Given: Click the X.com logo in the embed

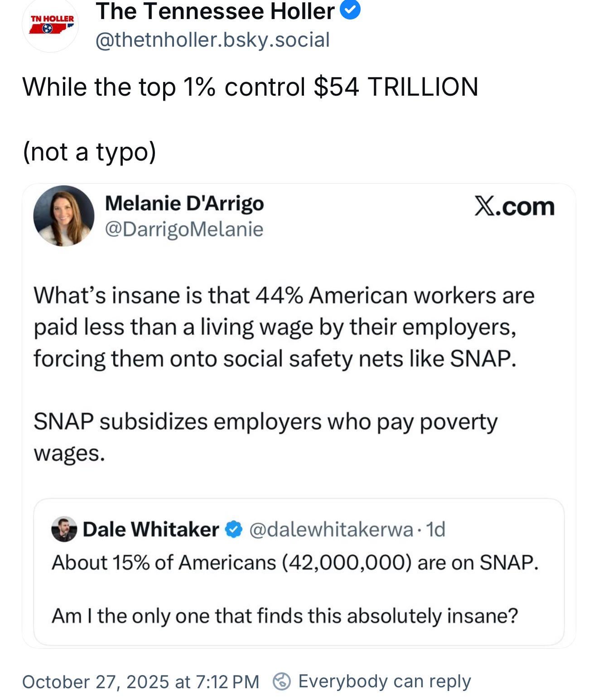Looking at the screenshot, I should [514, 207].
